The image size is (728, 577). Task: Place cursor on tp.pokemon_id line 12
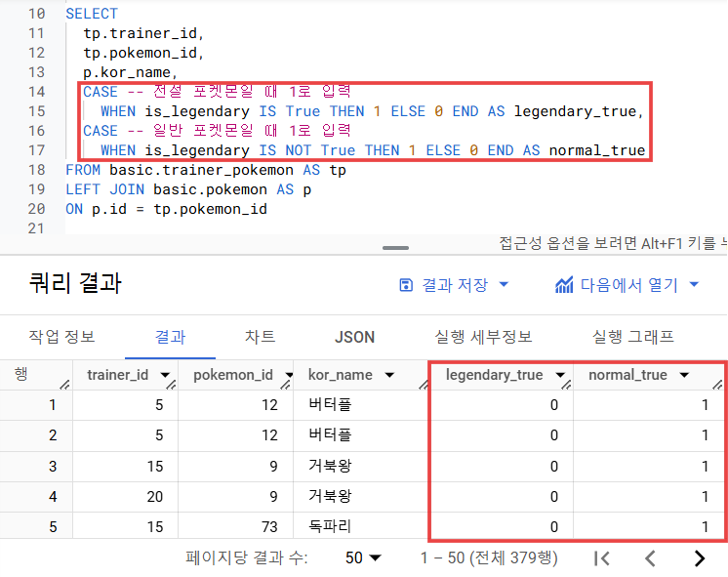tap(143, 53)
